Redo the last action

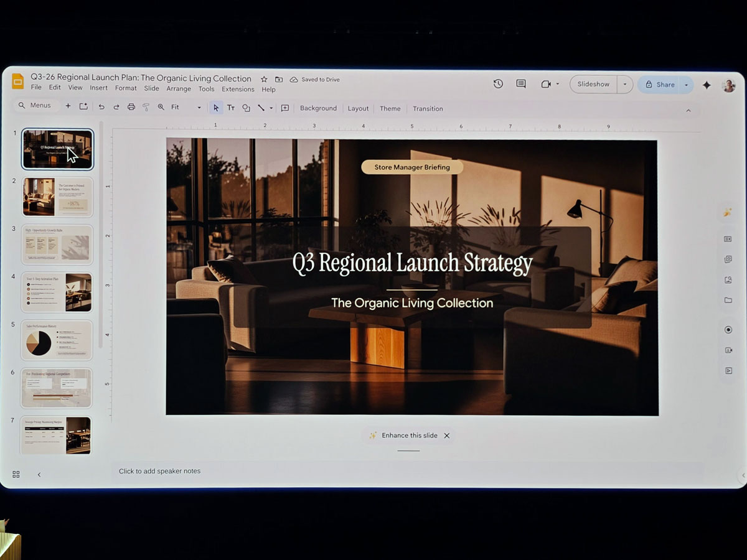116,107
